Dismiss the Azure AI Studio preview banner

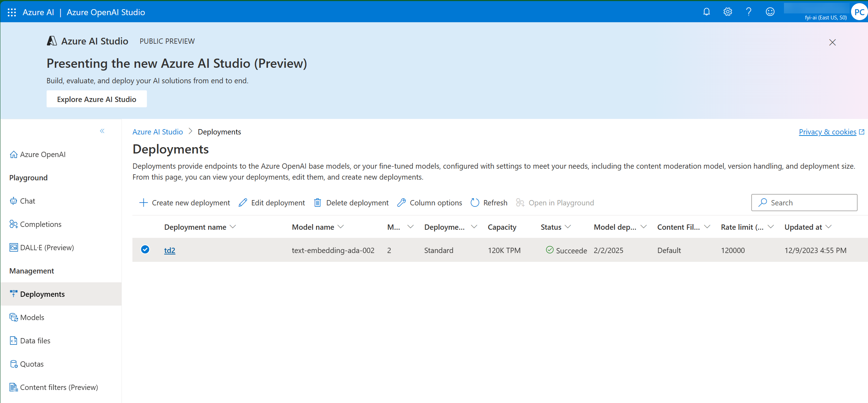(x=832, y=42)
